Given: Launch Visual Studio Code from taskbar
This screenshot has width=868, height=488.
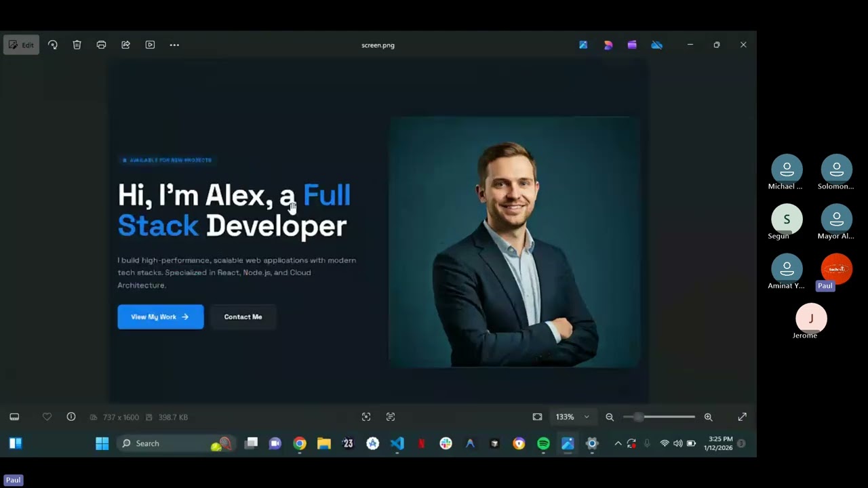Looking at the screenshot, I should tap(397, 443).
